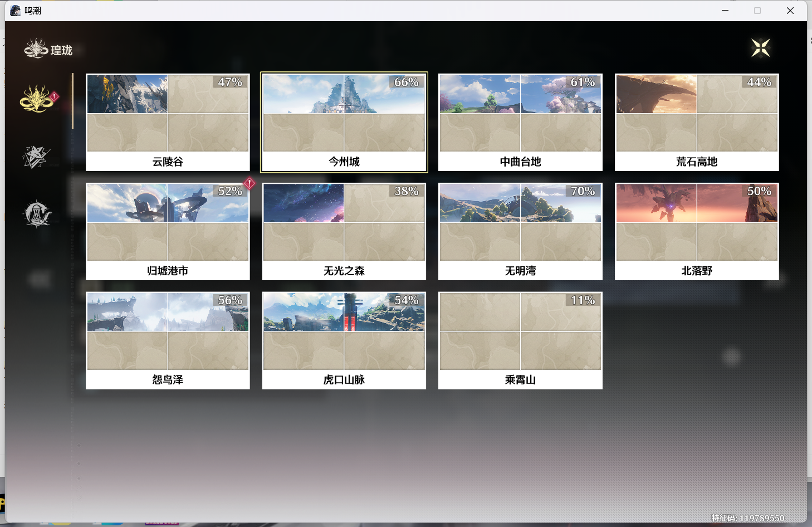Click the red alert badge on 归墟港市 card

(x=250, y=183)
